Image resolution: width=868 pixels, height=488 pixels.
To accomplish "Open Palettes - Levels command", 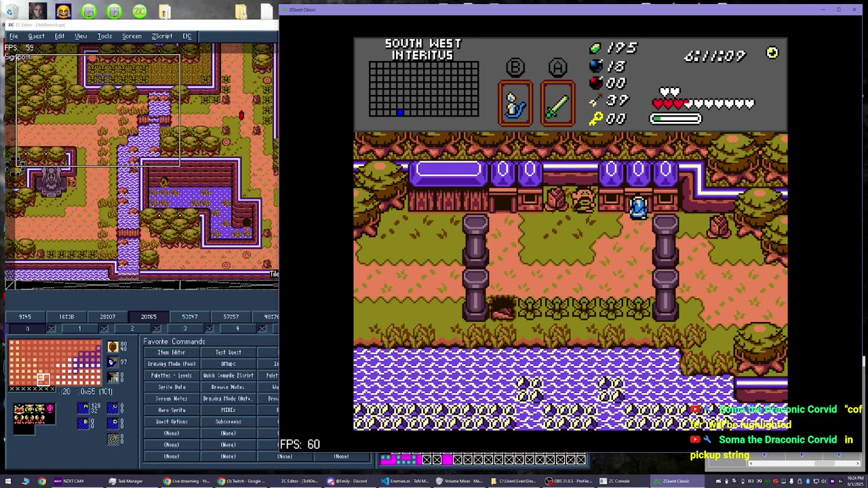I will point(172,375).
